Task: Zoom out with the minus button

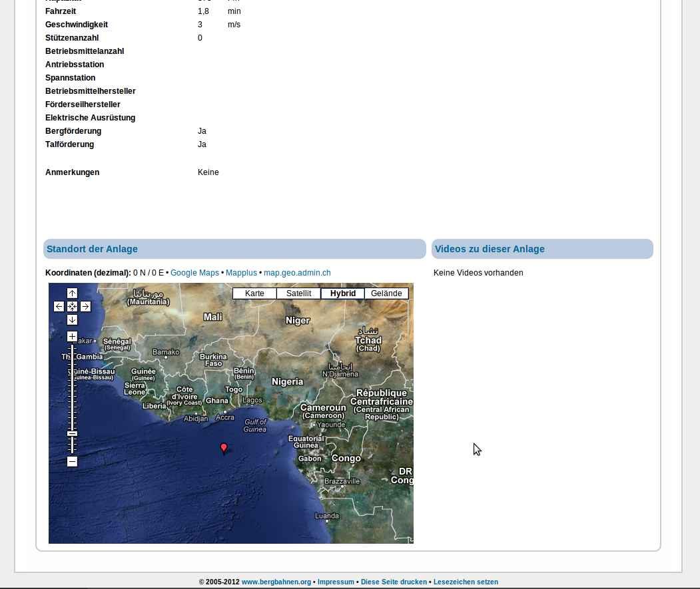Action: click(x=72, y=462)
